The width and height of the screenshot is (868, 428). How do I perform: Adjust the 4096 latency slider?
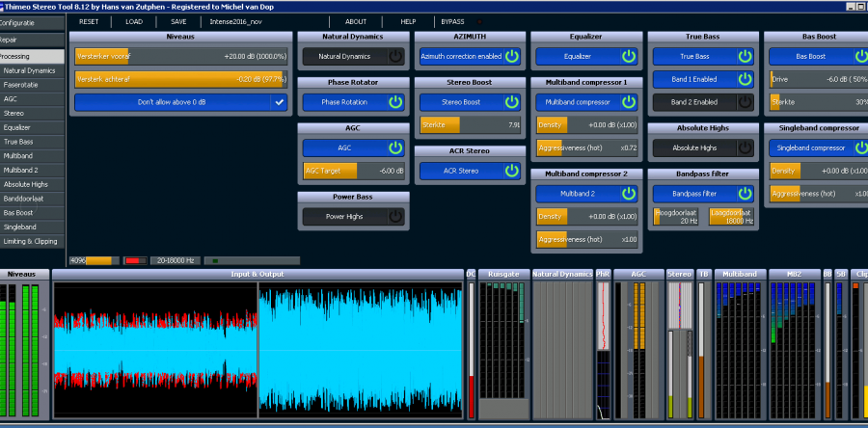(95, 260)
